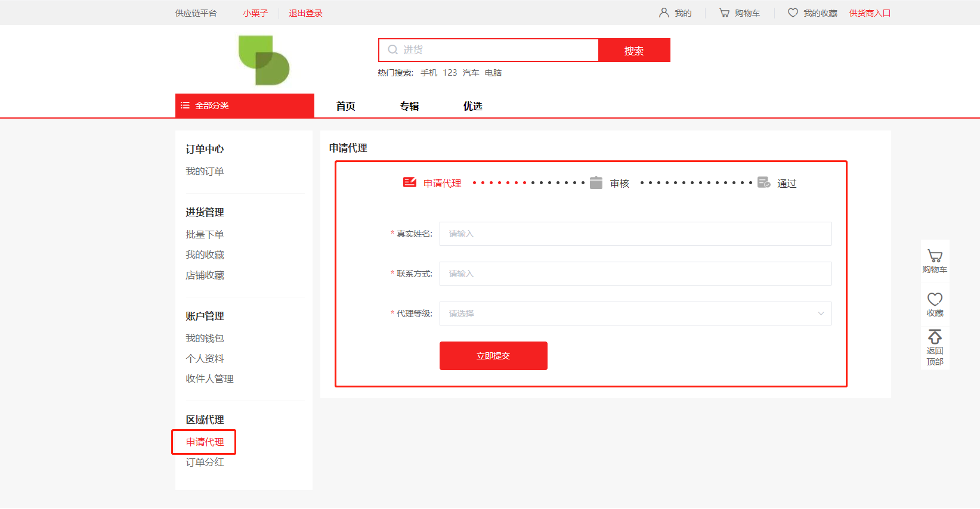Image resolution: width=980 pixels, height=509 pixels.
Task: Open the shopping cart icon in top bar
Action: (724, 13)
